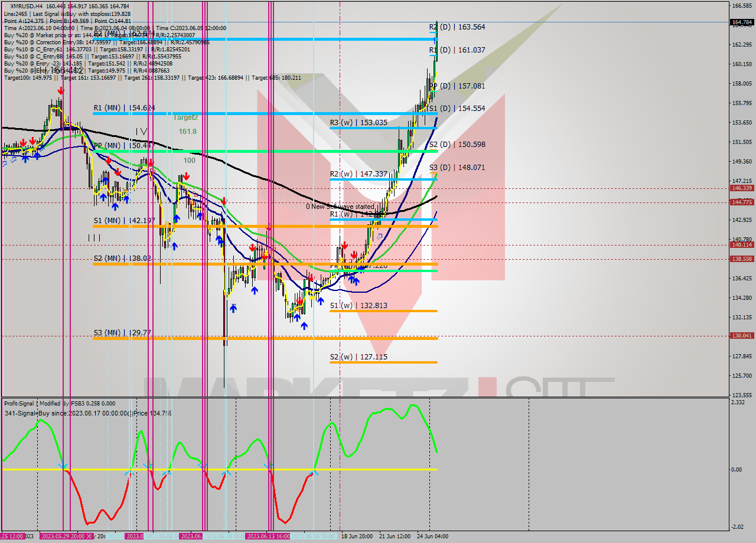The height and width of the screenshot is (543, 756).
Task: Click the 123.555 price axis value
Action: click(x=742, y=395)
